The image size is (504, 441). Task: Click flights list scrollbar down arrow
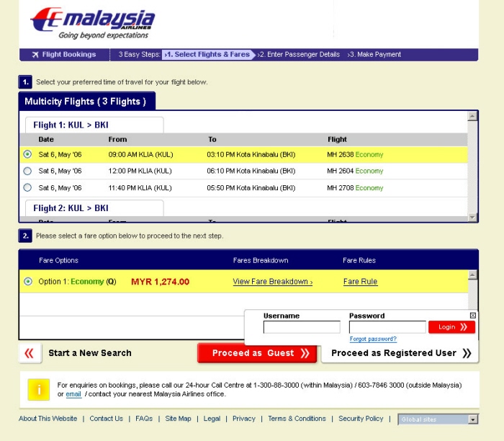[472, 218]
